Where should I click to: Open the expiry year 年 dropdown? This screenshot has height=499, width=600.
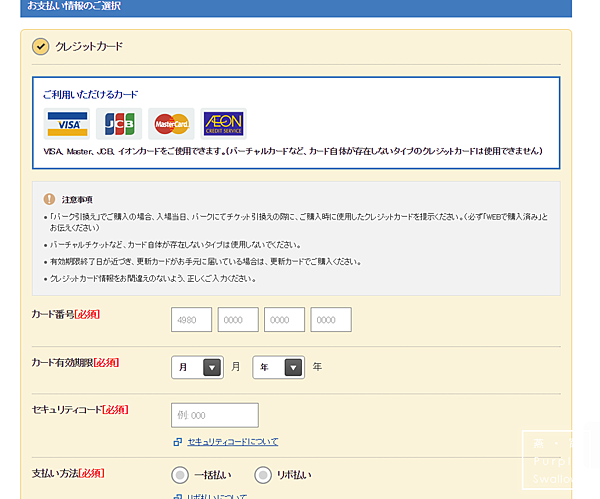pyautogui.click(x=279, y=367)
